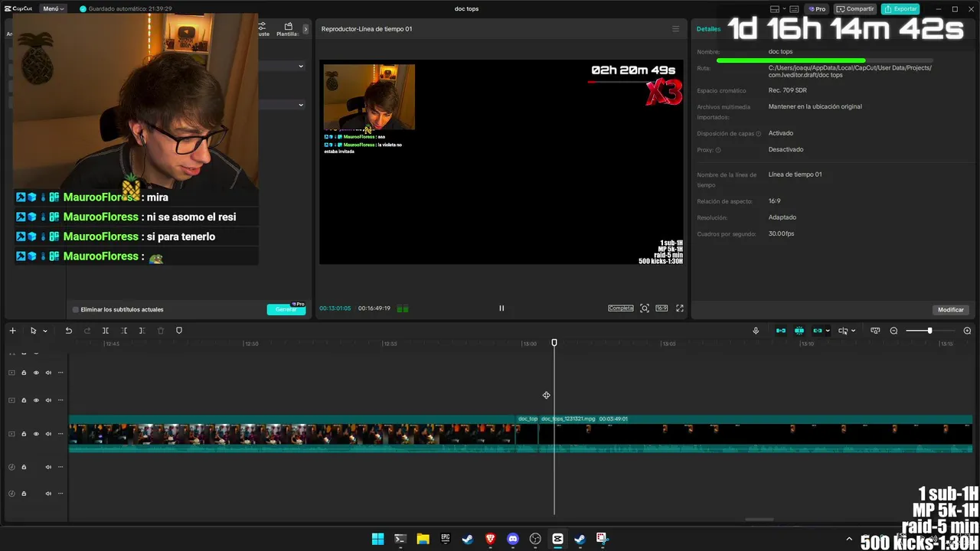Viewport: 980px width, 551px height.
Task: Click the preview zoom scan icon
Action: click(645, 308)
